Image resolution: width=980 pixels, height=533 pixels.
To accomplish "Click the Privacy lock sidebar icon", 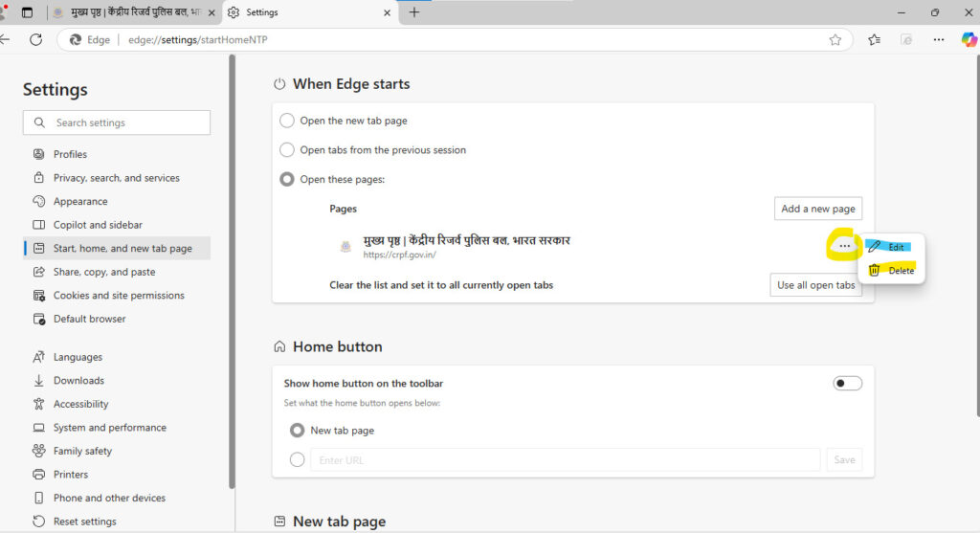I will 38,178.
